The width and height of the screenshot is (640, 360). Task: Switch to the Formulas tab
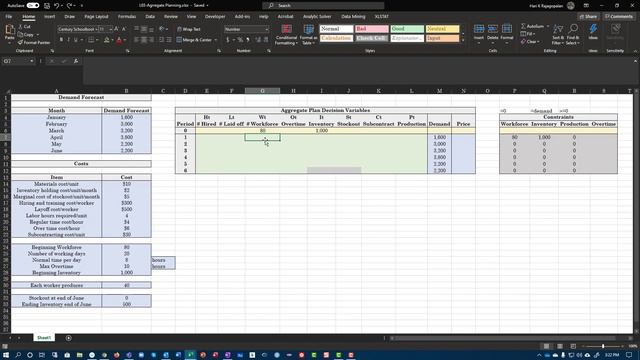[x=127, y=17]
